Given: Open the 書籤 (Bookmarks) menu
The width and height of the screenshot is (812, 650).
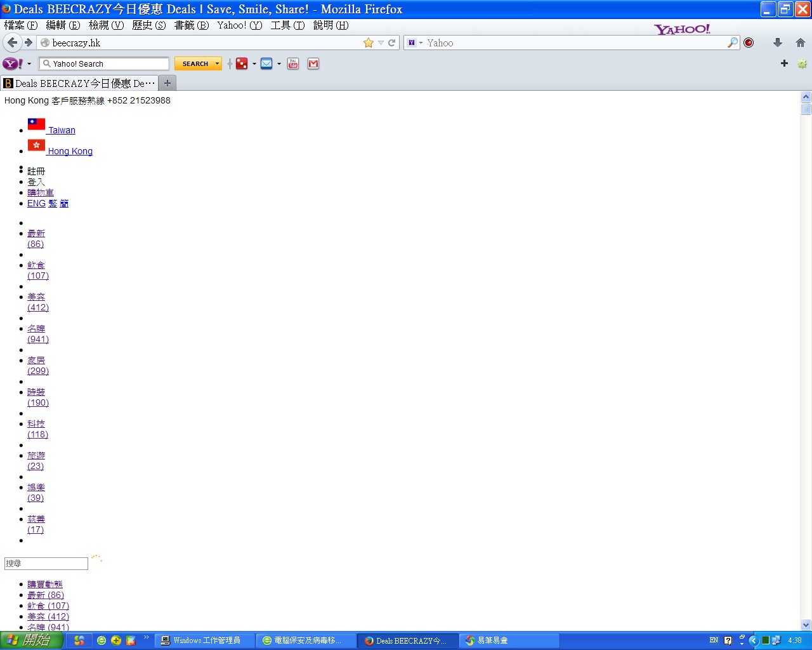Looking at the screenshot, I should pyautogui.click(x=191, y=25).
